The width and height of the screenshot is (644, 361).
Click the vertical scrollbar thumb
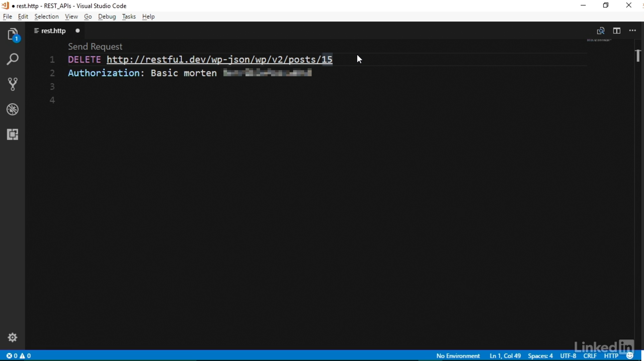coord(638,55)
